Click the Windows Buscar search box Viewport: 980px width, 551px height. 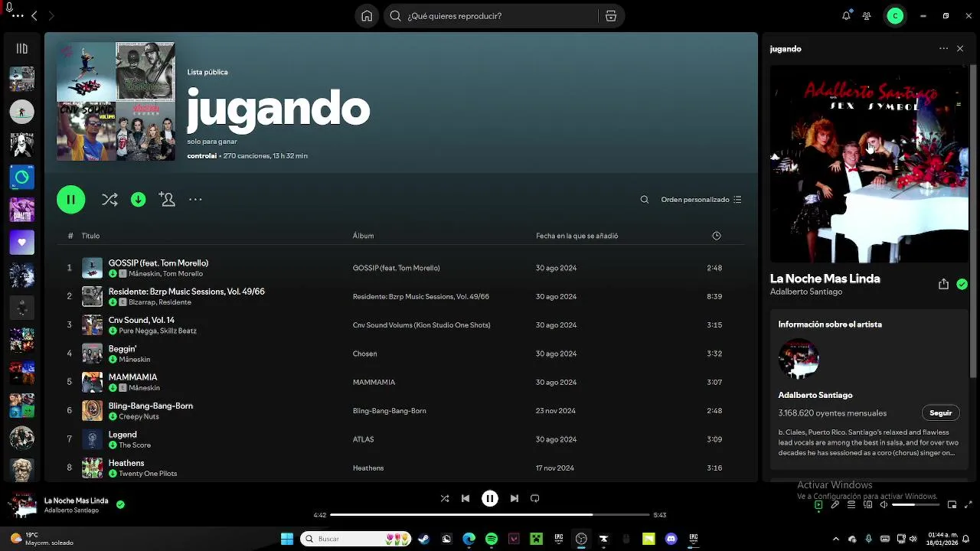point(355,539)
